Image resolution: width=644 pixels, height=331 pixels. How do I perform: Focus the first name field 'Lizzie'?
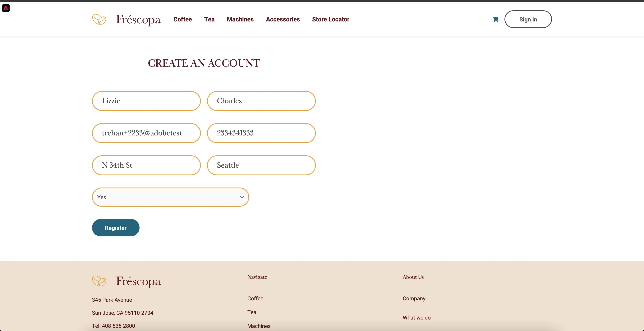(146, 101)
